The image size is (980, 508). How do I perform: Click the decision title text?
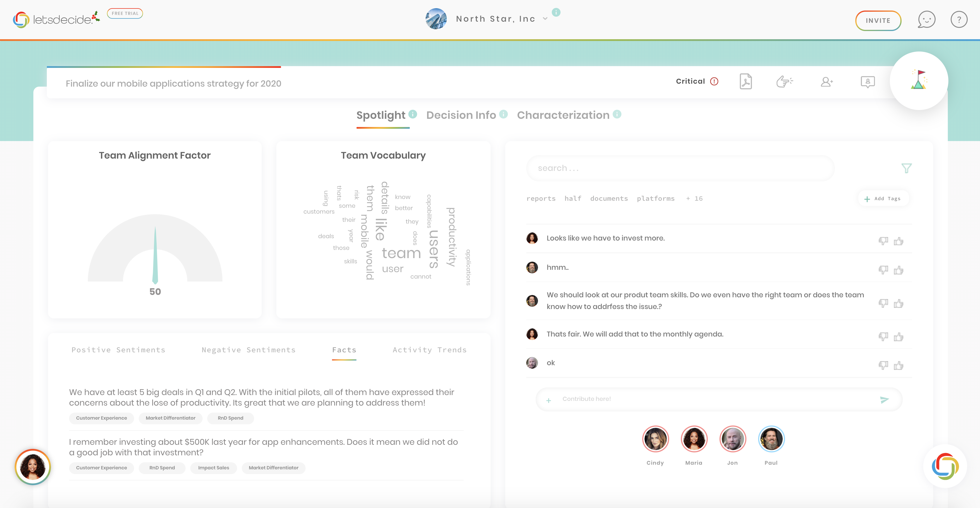(x=174, y=83)
